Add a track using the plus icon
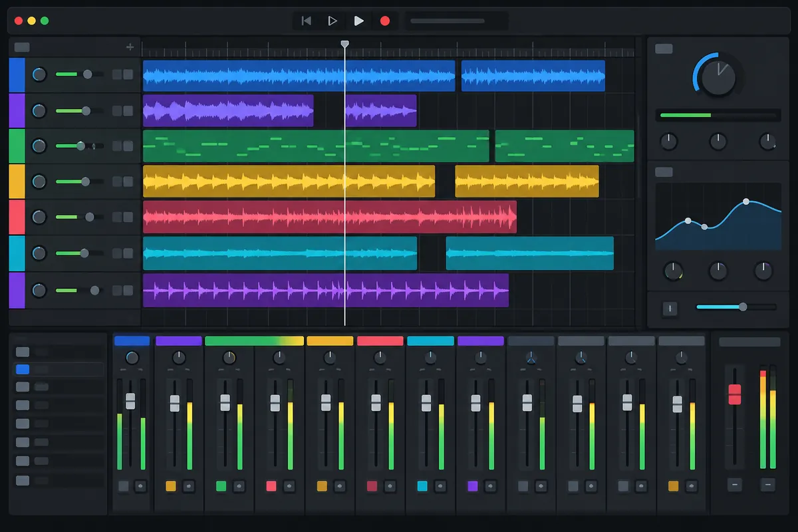Image resolution: width=798 pixels, height=532 pixels. [130, 47]
